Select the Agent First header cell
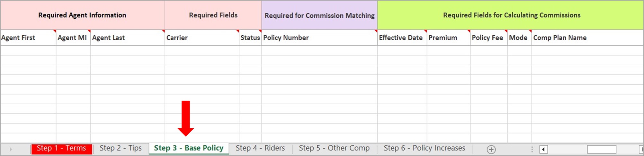The height and width of the screenshot is (156, 644). point(28,38)
